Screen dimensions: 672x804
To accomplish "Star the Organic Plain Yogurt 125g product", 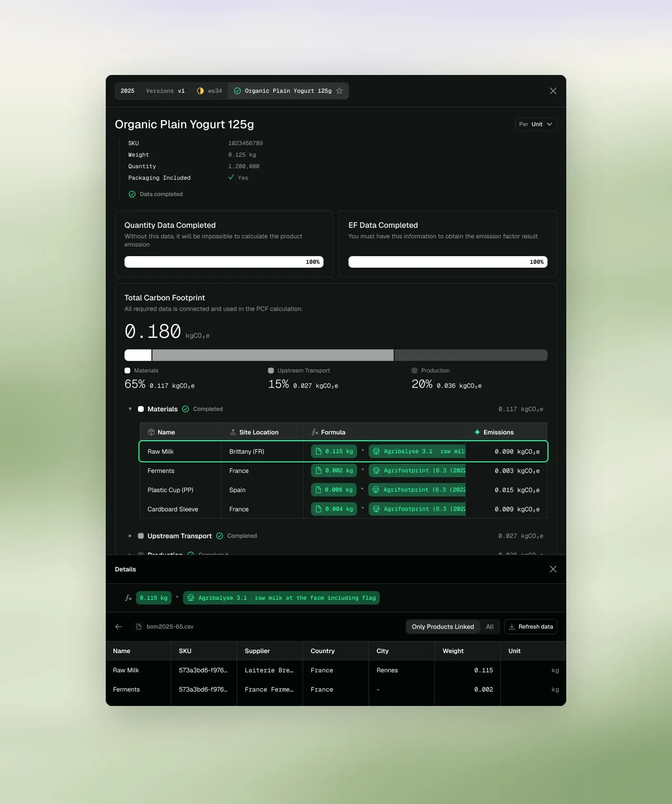I will tap(339, 91).
